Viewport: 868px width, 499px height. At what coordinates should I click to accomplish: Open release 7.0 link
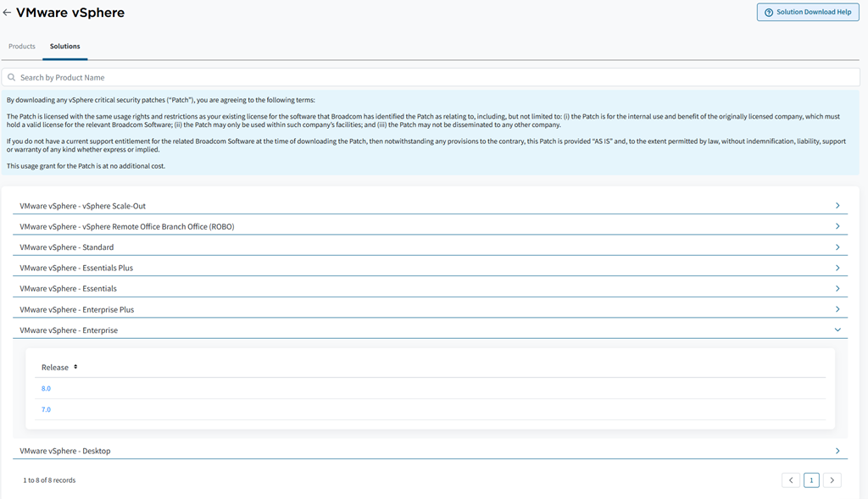pos(46,409)
